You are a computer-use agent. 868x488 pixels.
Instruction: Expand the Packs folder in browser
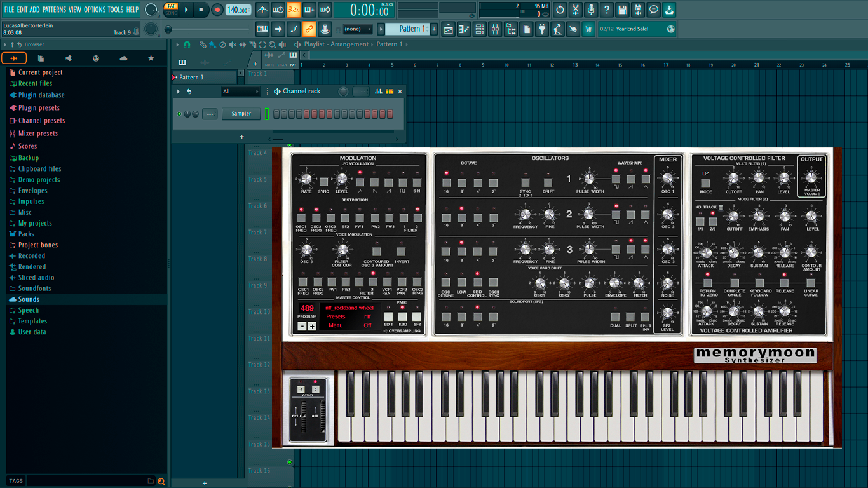coord(26,234)
